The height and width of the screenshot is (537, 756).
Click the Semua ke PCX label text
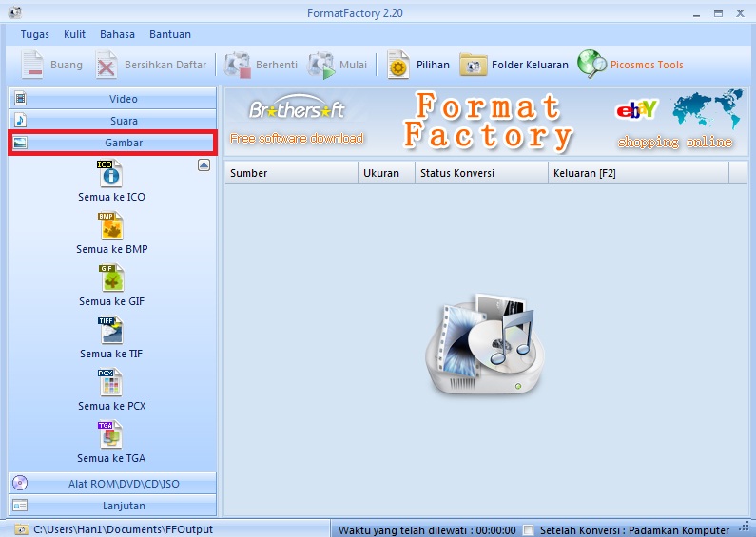(112, 406)
